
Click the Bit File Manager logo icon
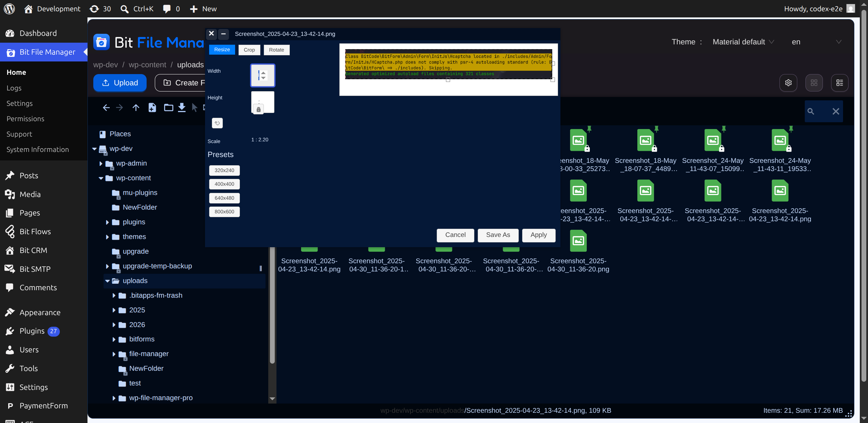click(101, 42)
